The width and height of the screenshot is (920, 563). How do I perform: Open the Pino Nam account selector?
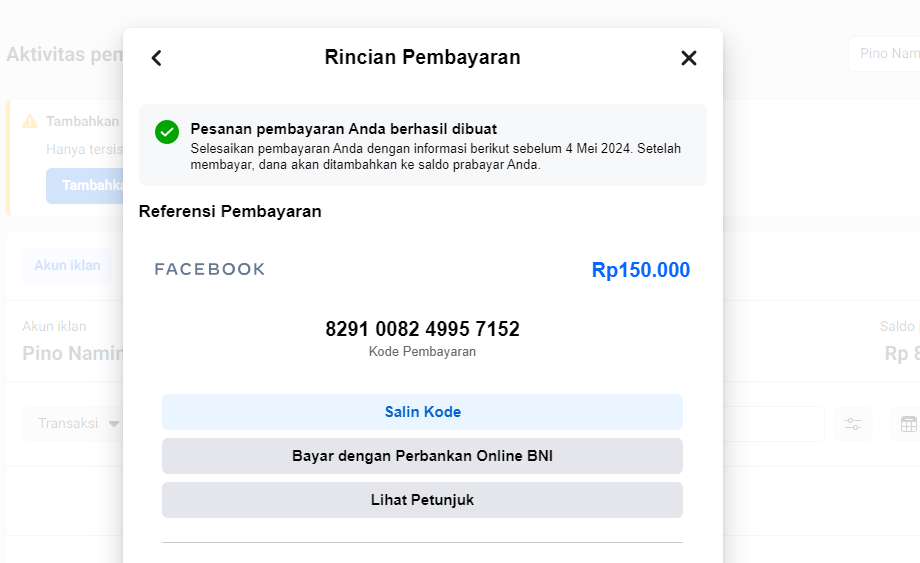click(x=886, y=54)
